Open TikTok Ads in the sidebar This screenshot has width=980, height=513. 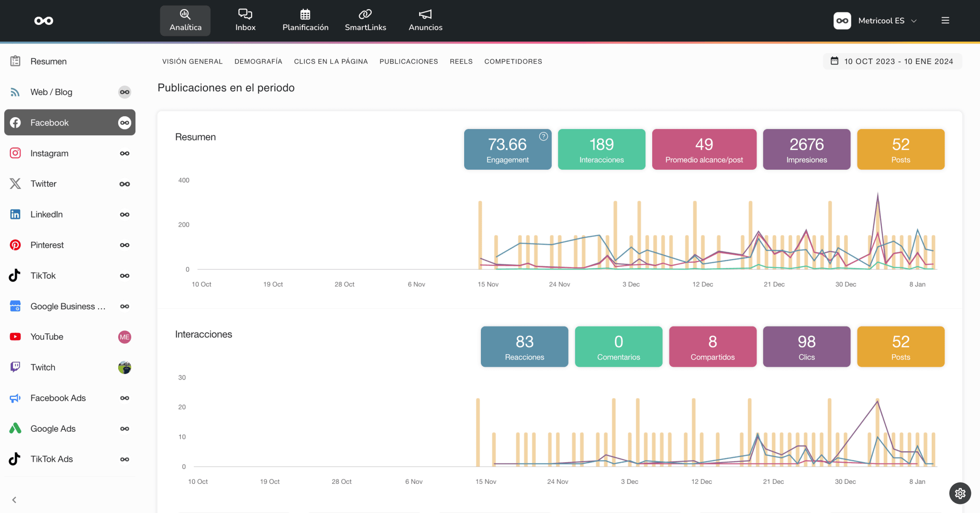pyautogui.click(x=52, y=459)
